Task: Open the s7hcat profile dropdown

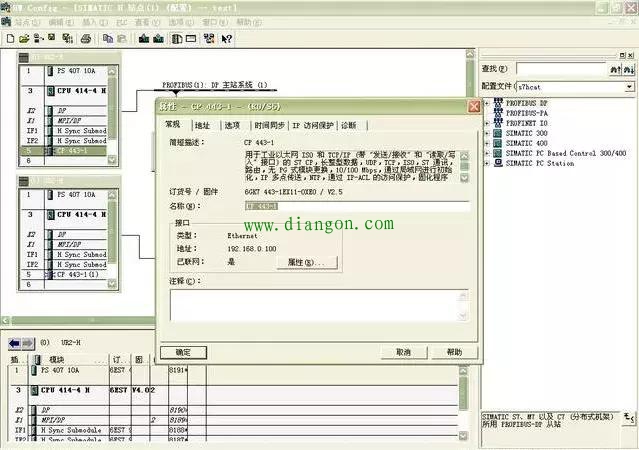Action: [x=629, y=87]
